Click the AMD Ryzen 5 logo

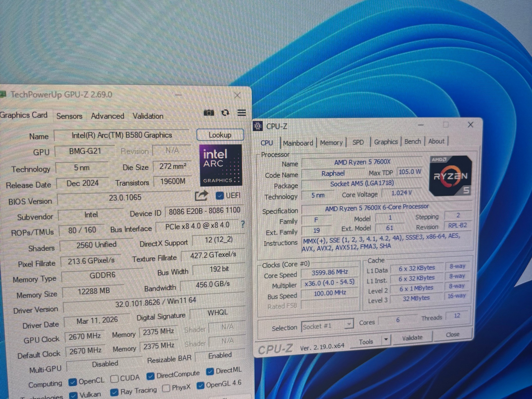tap(450, 176)
